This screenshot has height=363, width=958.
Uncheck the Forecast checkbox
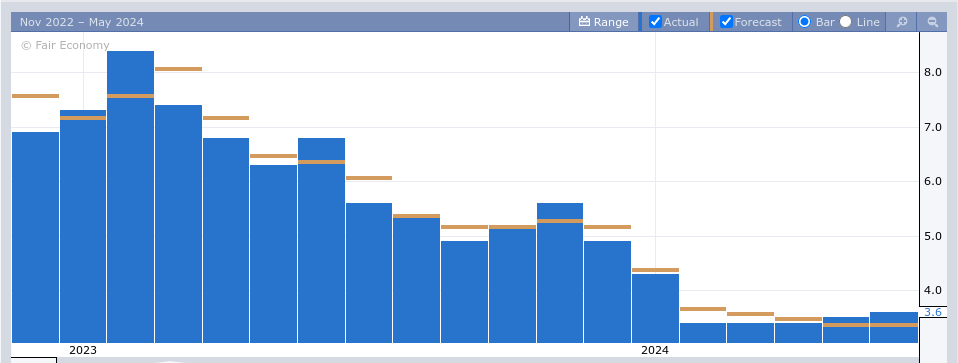click(726, 22)
